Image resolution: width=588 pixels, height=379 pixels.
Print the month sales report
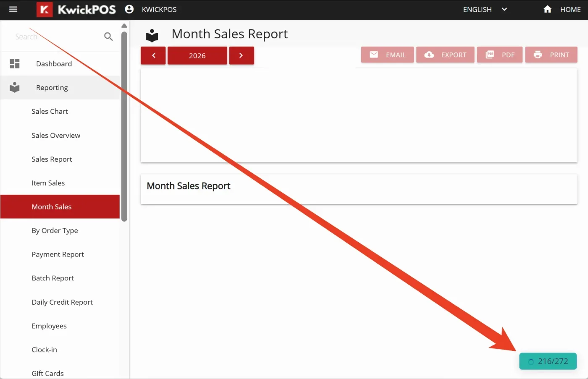pos(551,55)
